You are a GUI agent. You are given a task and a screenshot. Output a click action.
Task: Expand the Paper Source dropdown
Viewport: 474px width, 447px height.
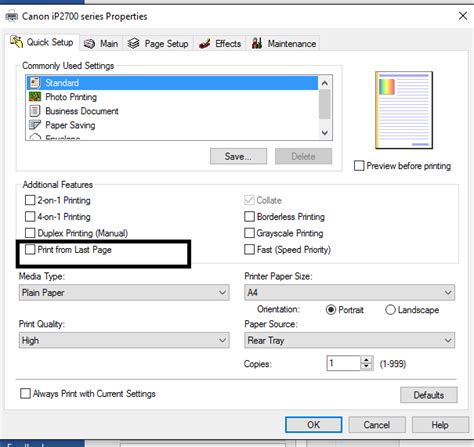coord(349,340)
